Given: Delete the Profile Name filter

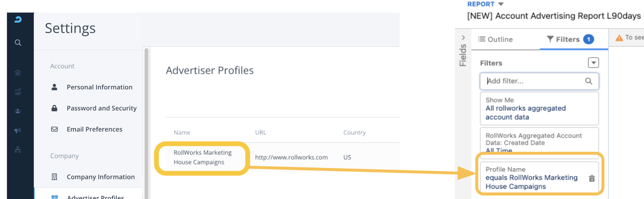Looking at the screenshot, I should coord(592,179).
